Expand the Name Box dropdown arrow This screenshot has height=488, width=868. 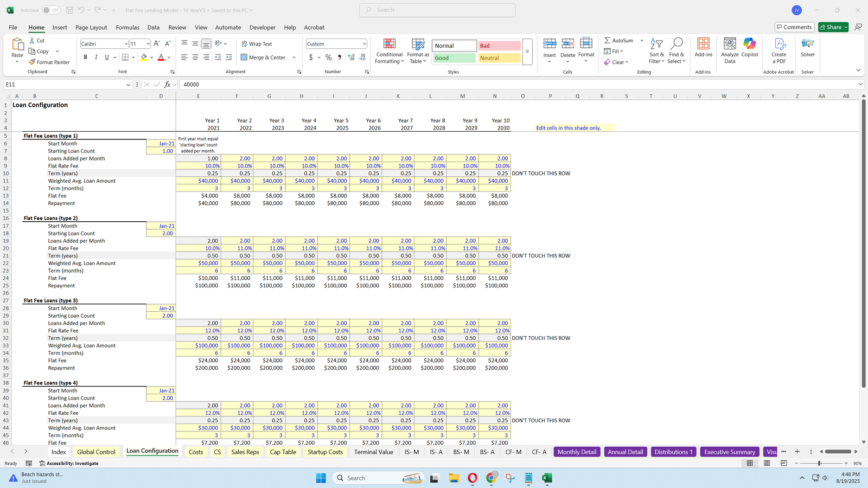click(128, 85)
